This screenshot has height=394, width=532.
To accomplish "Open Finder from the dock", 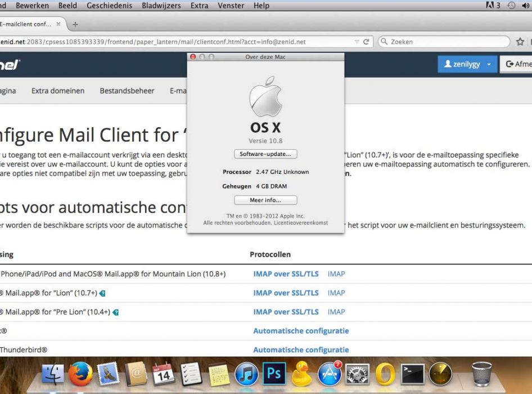I will click(52, 374).
